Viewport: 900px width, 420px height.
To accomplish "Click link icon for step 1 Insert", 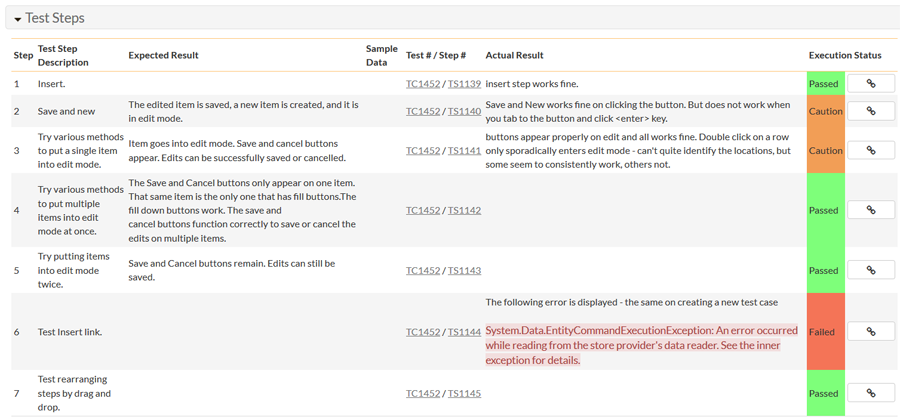I will [x=870, y=84].
